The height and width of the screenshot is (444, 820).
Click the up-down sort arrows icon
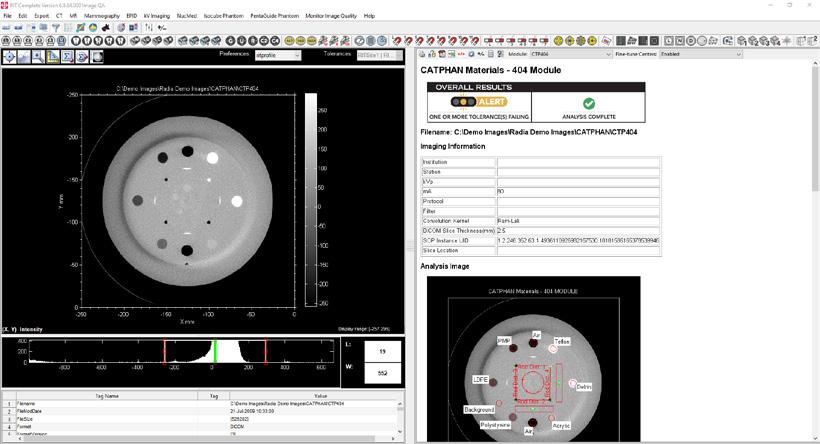(147, 28)
